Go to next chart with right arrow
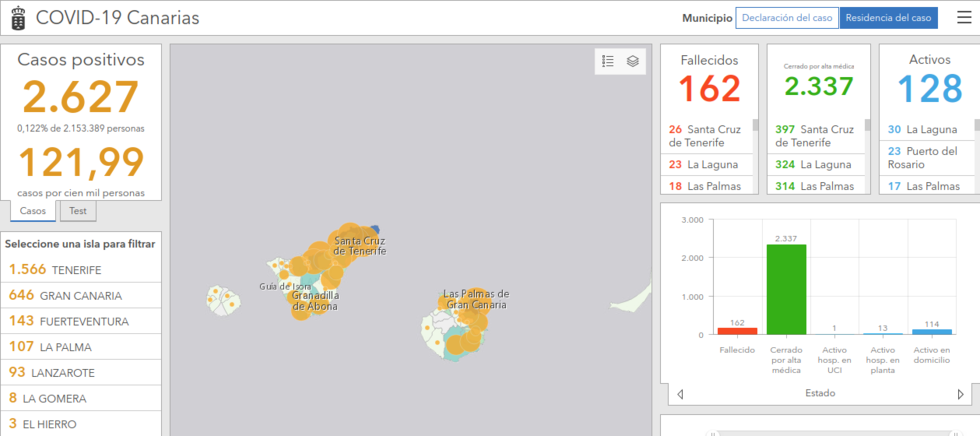This screenshot has height=436, width=980. point(961,394)
